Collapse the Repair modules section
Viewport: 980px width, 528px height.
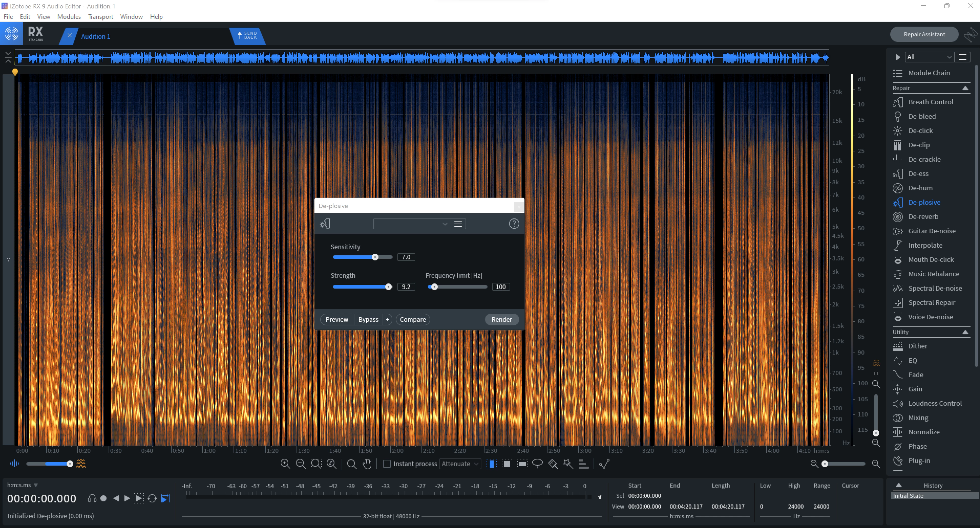[x=965, y=88]
